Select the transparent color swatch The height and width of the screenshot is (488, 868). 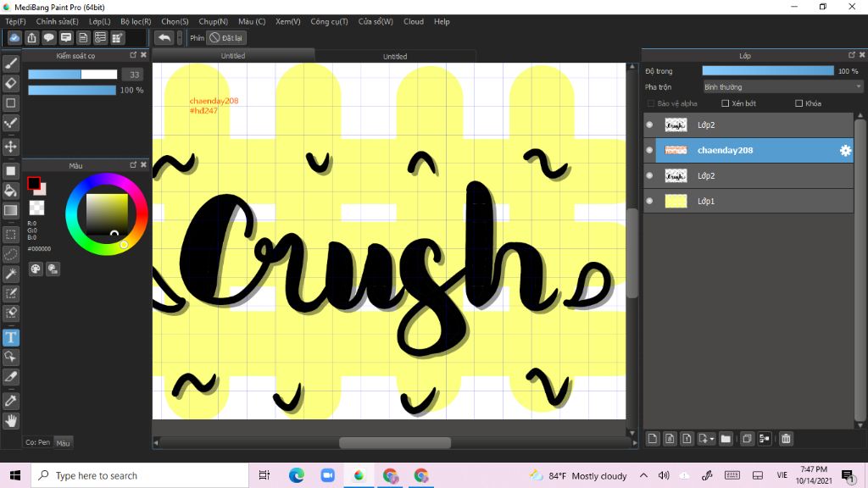(x=36, y=208)
